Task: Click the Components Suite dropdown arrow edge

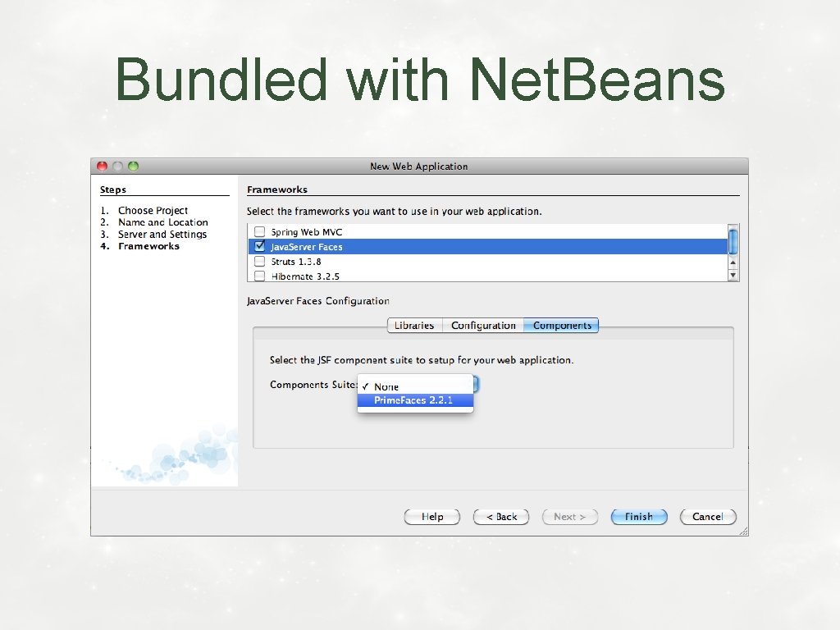Action: 476,384
